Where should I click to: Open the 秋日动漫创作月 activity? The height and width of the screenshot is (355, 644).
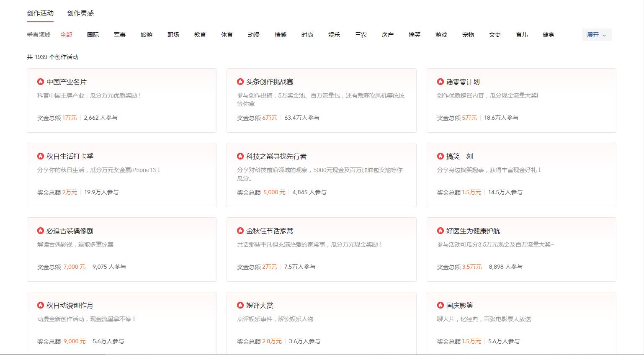(x=121, y=322)
